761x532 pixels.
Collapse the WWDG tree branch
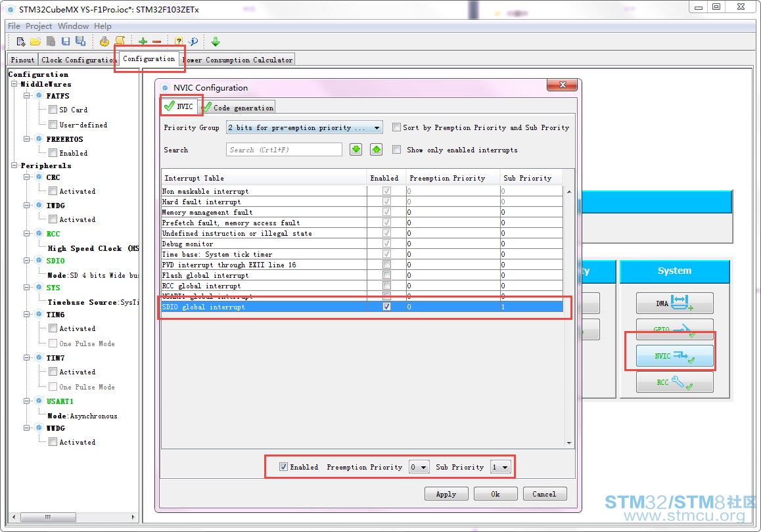[27, 428]
